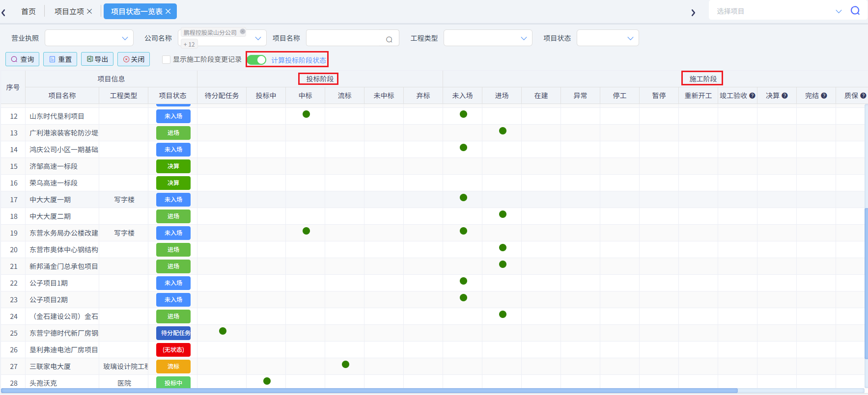Click help icon beside 完结 column header
868x395 pixels.
824,96
